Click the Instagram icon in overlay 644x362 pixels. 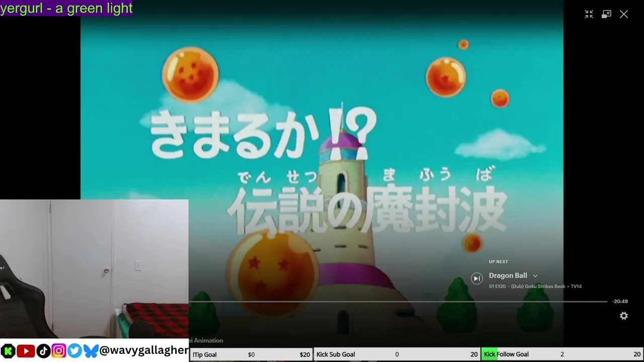point(59,350)
